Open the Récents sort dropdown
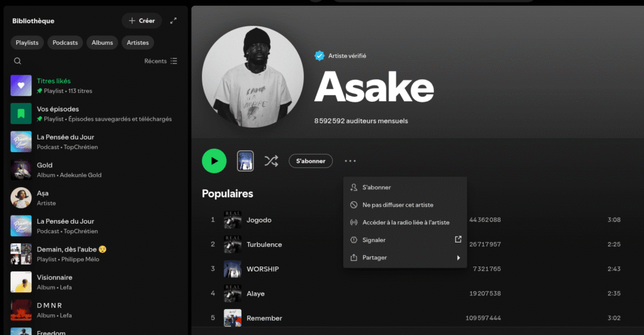This screenshot has width=644, height=335. coord(160,61)
